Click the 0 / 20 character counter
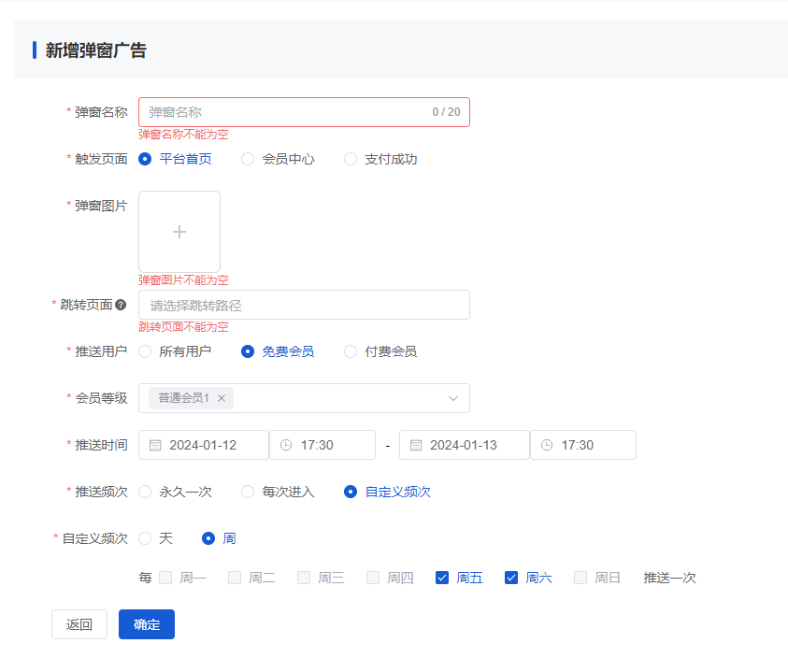The width and height of the screenshot is (788, 672). coord(446,112)
